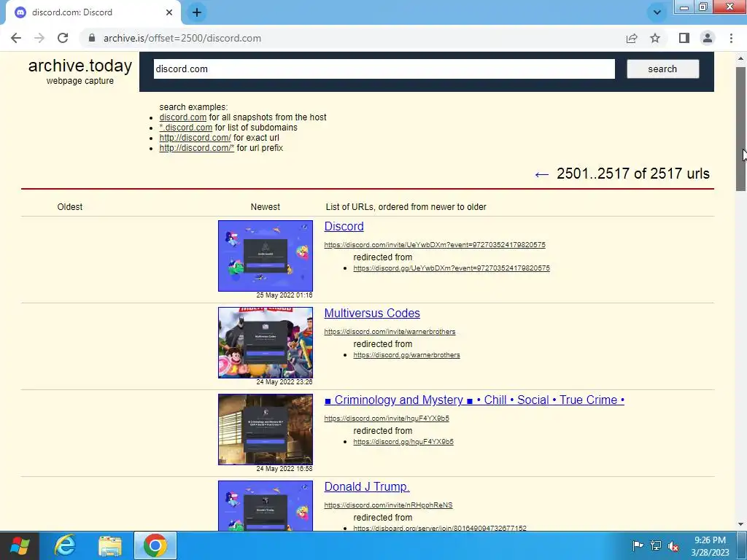Open discord.com/invite/warnerbrothers URL
747x560 pixels.
(x=390, y=332)
